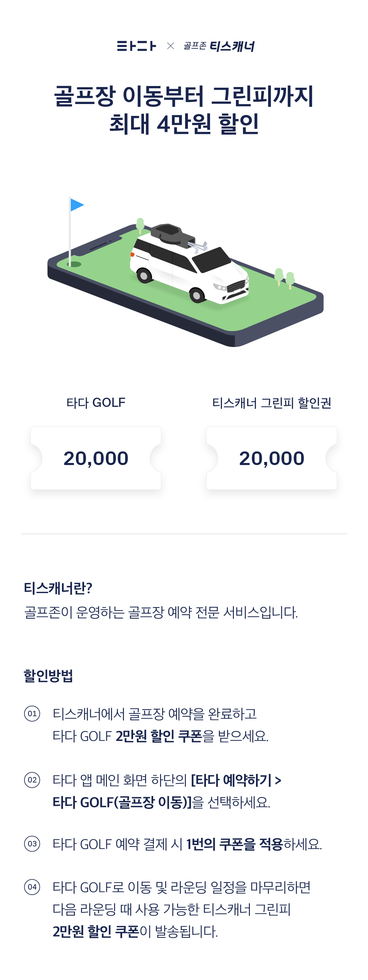
Task: Click the 타다 GOLF label above coupon
Action: coord(96,402)
